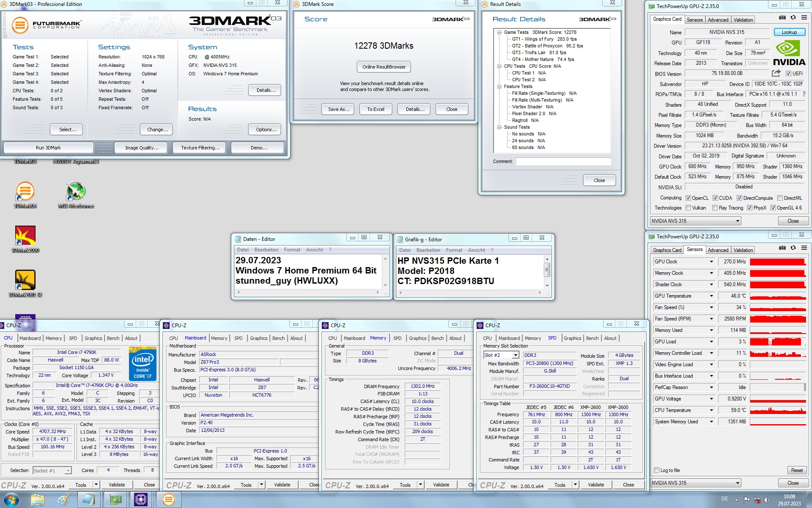This screenshot has height=508, width=812.
Task: Click the GPU-Z title bar icon in Sensors window
Action: [x=652, y=237]
